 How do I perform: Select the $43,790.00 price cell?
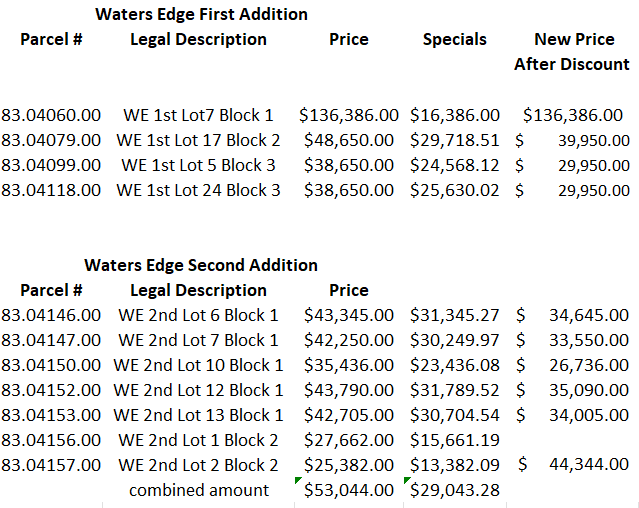coord(349,390)
